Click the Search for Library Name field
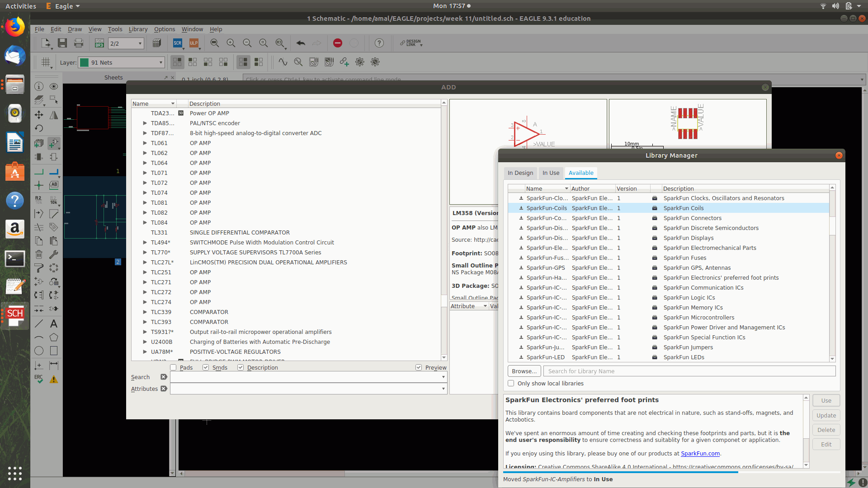Image resolution: width=868 pixels, height=488 pixels. (x=689, y=371)
